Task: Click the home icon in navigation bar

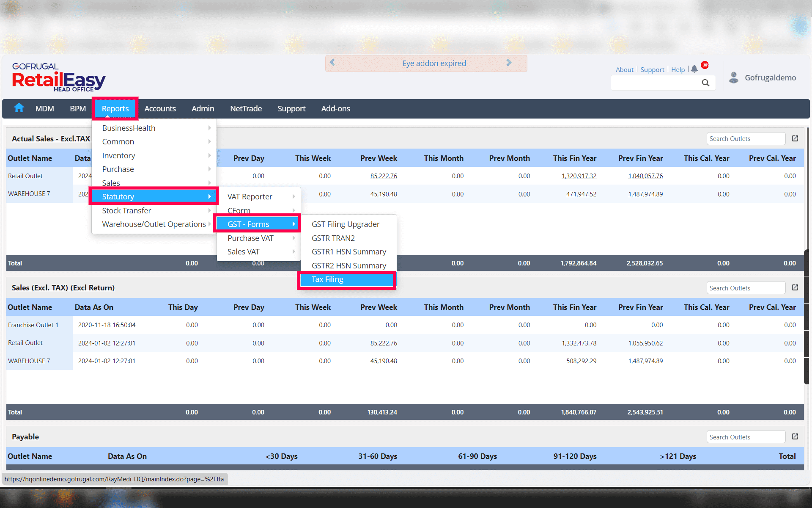Action: pyautogui.click(x=19, y=108)
